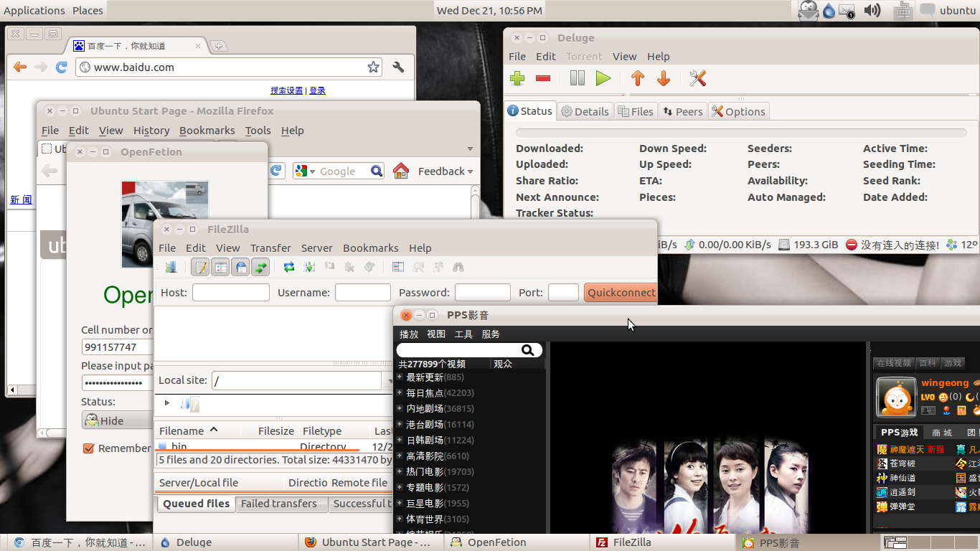
Task: Click wingeong user avatar in PPS
Action: coord(896,397)
